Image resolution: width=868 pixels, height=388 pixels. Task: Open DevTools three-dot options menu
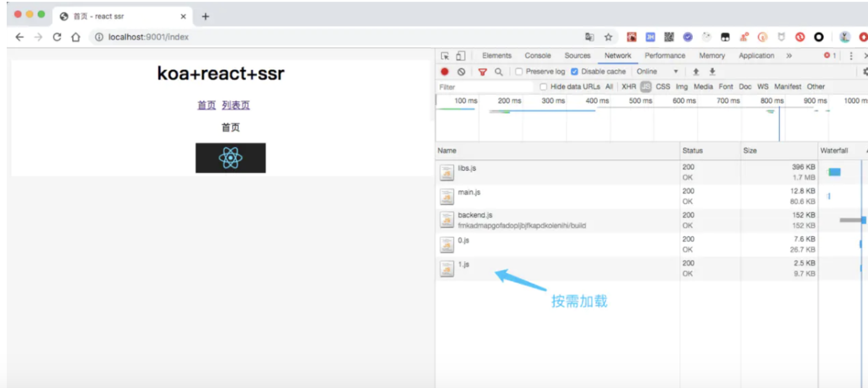(x=851, y=56)
